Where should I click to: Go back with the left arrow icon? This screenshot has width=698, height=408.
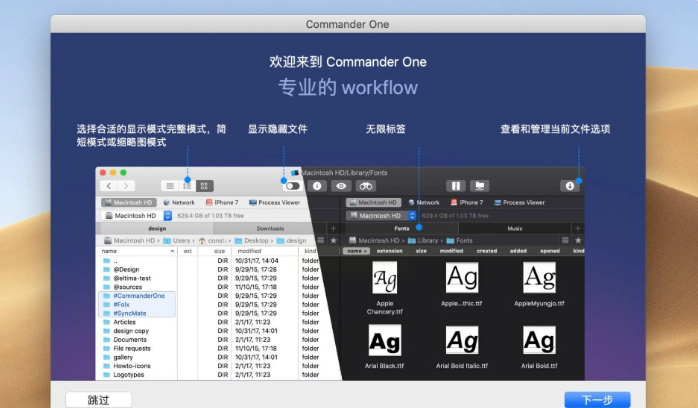coord(109,186)
